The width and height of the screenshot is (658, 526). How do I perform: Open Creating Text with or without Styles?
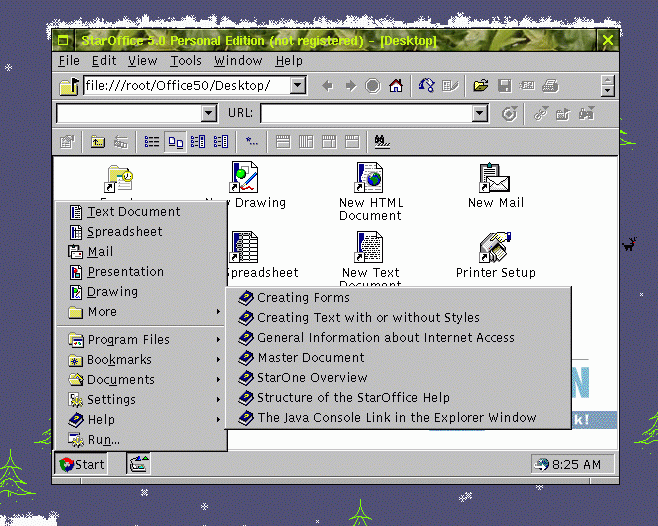pyautogui.click(x=398, y=318)
